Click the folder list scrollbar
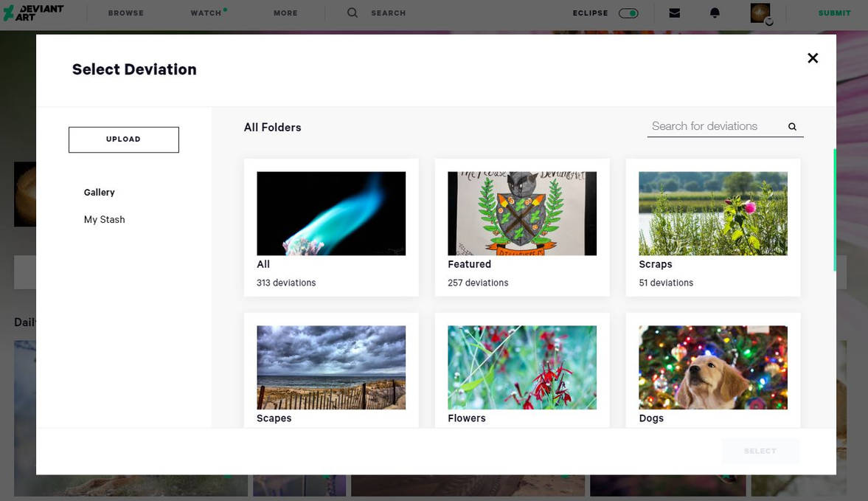The image size is (868, 501). tap(835, 210)
